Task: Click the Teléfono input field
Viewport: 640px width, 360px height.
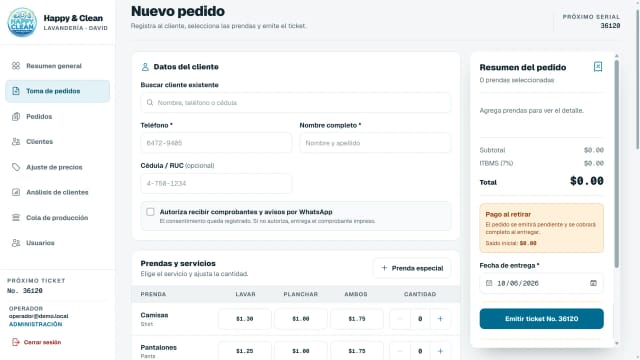Action: pos(216,143)
